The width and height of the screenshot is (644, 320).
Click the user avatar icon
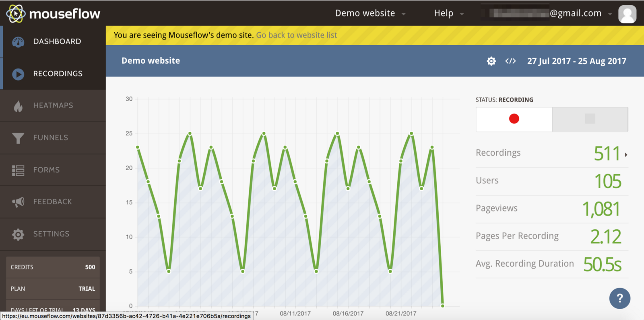[x=627, y=14]
